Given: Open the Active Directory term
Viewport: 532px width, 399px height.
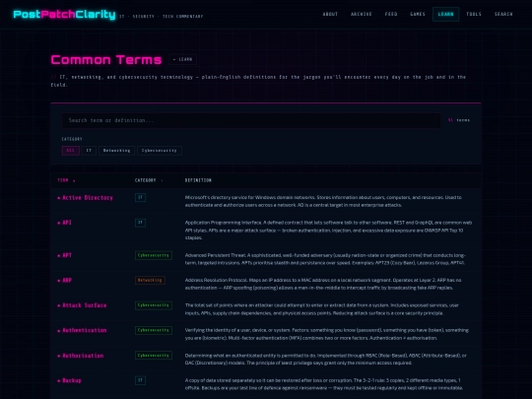Looking at the screenshot, I should 88,198.
